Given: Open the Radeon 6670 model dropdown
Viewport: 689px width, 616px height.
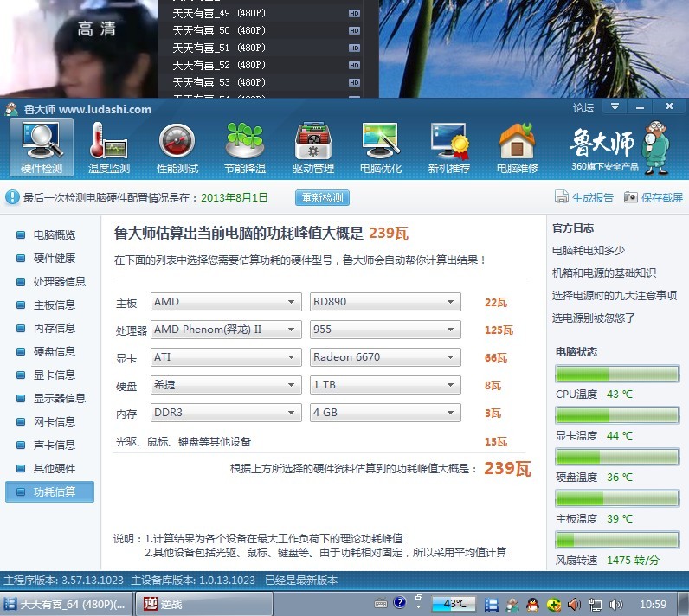Looking at the screenshot, I should coord(385,357).
